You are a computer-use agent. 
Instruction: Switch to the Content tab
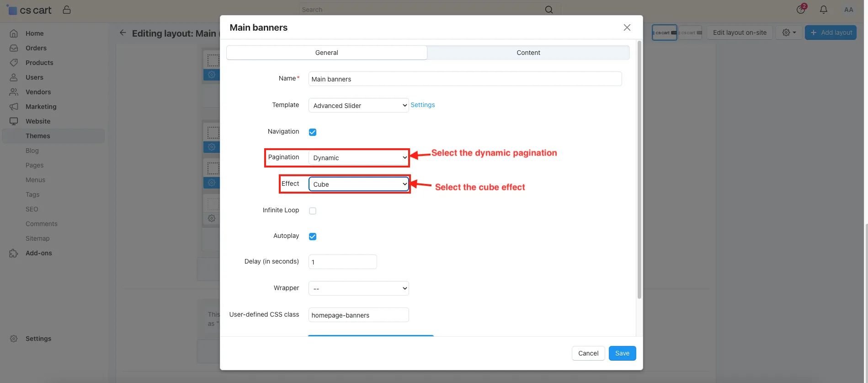(528, 53)
